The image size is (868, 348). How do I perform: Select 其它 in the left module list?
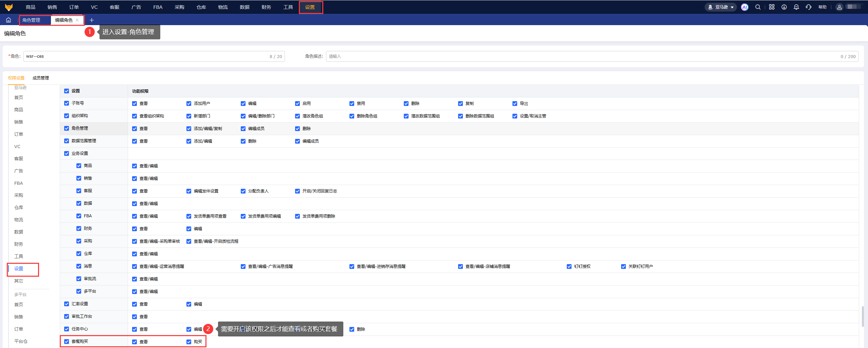tap(19, 281)
